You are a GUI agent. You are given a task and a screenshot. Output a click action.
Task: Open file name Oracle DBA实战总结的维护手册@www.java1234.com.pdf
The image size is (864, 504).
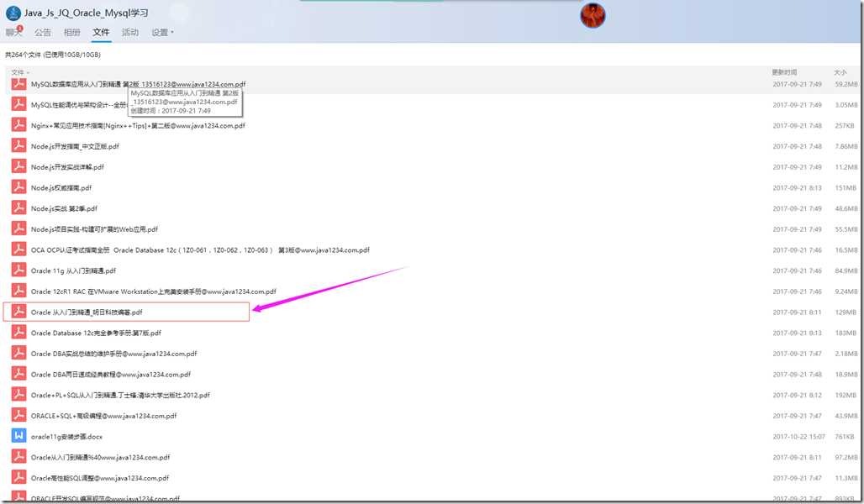coord(114,354)
